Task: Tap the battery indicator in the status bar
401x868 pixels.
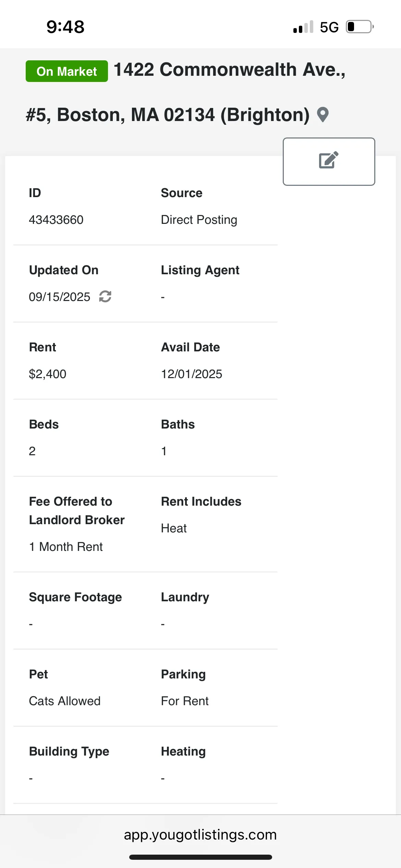Action: pyautogui.click(x=360, y=27)
